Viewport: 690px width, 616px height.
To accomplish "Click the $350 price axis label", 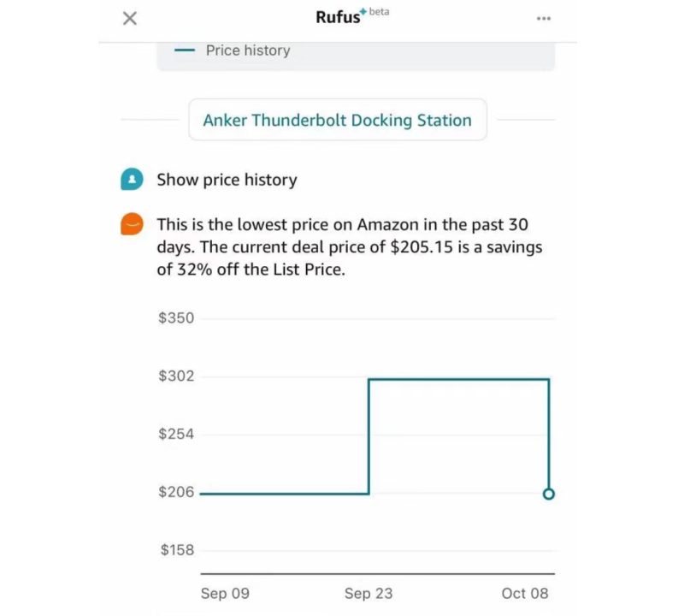I will 176,318.
